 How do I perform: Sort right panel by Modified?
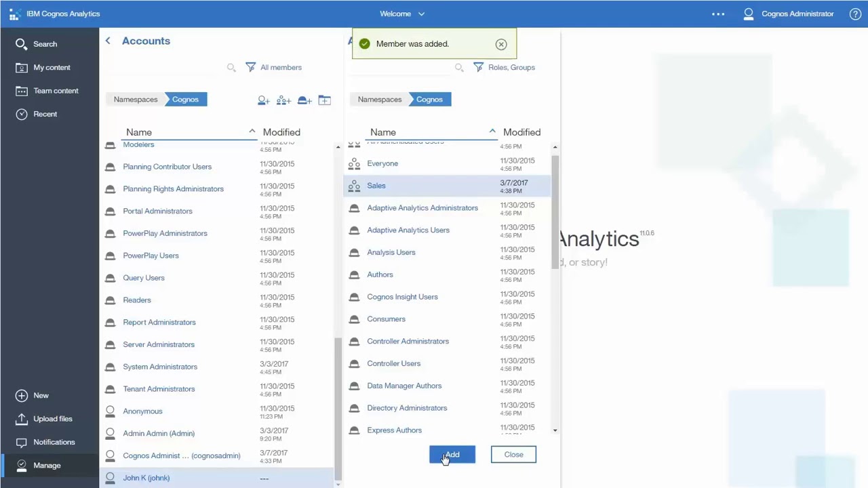point(522,132)
